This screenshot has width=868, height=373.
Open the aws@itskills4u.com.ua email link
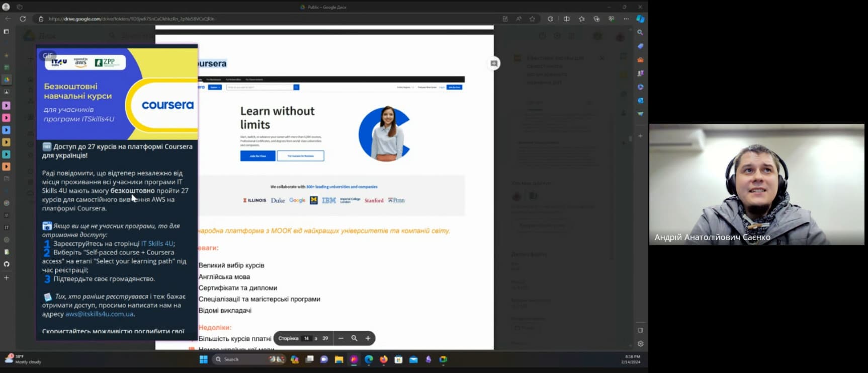(99, 314)
